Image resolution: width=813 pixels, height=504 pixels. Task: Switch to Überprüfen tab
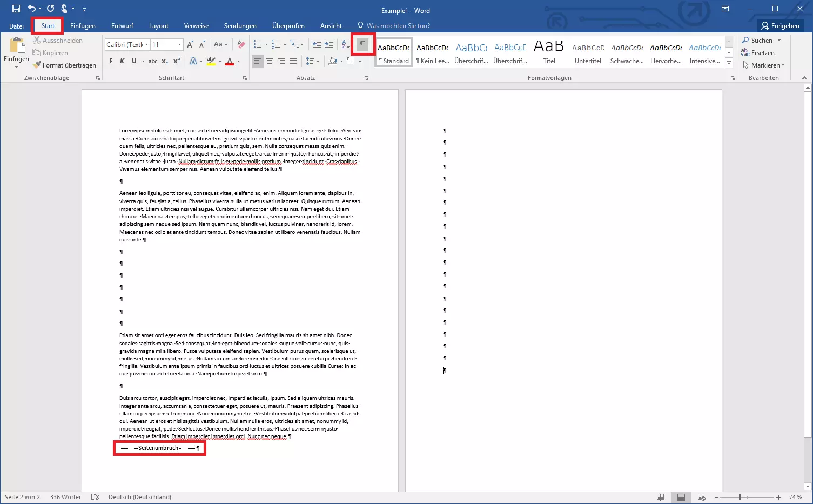tap(288, 26)
